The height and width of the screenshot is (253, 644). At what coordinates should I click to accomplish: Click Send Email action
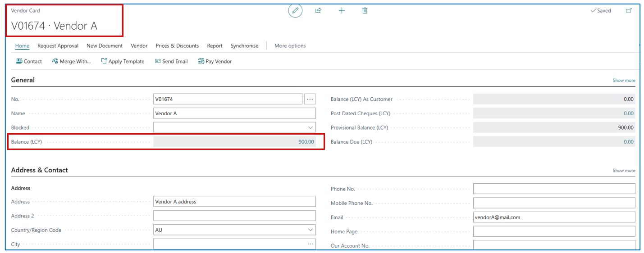171,61
